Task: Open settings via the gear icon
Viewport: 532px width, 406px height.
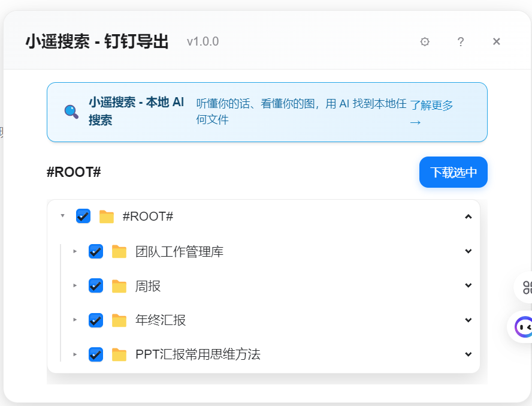Action: pyautogui.click(x=425, y=41)
